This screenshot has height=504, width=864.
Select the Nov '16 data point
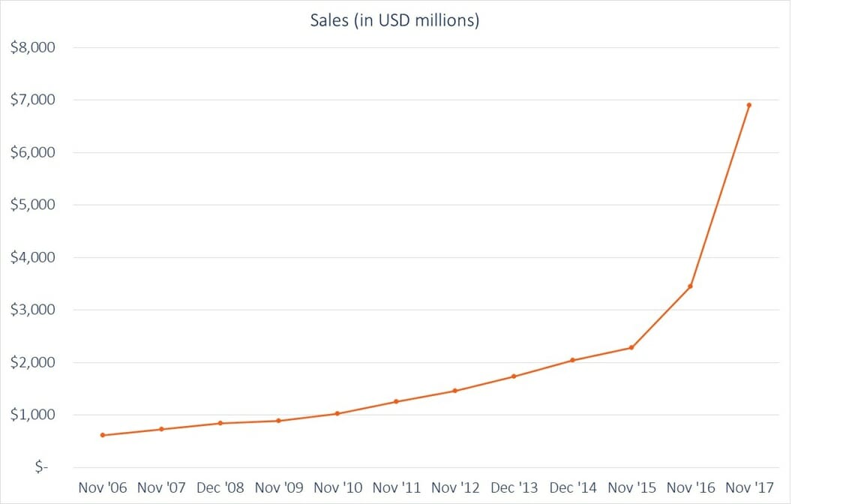click(x=690, y=286)
